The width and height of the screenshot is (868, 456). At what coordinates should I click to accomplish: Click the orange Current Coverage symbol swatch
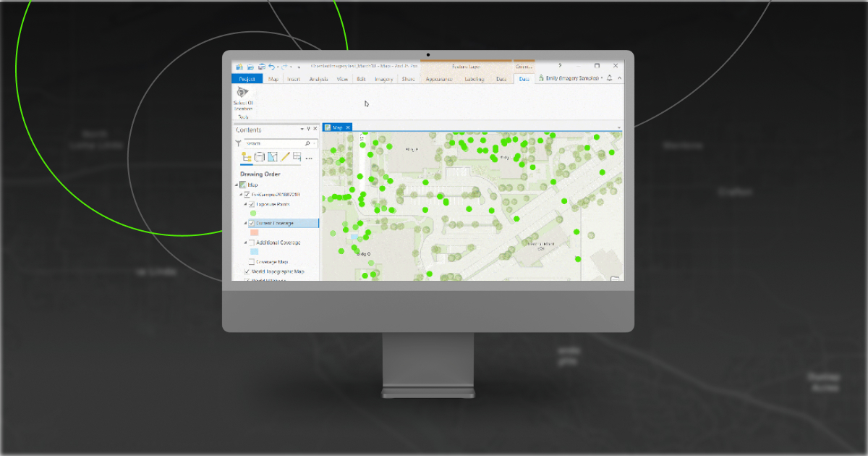click(x=254, y=233)
